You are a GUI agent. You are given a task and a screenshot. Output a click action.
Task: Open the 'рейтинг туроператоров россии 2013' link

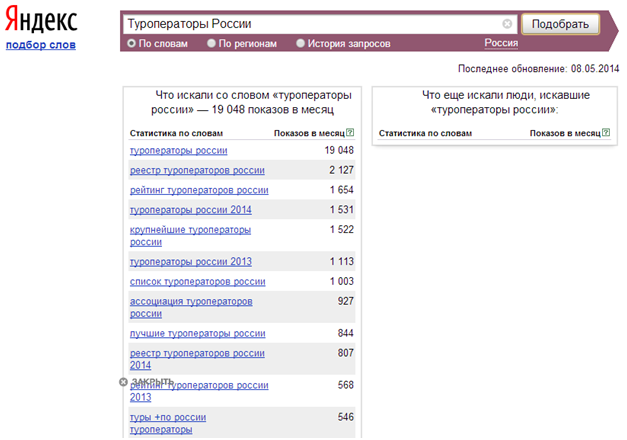point(199,391)
